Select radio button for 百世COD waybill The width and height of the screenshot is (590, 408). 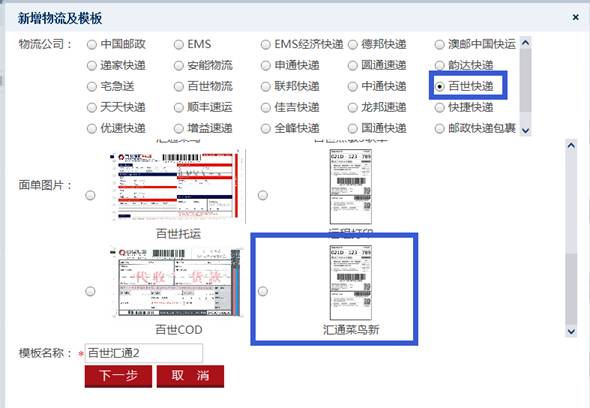pyautogui.click(x=90, y=291)
